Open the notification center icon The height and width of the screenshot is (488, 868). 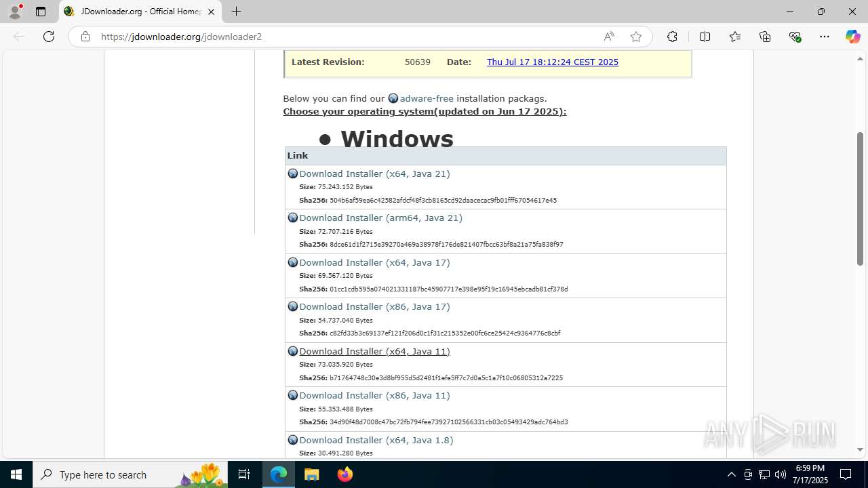(846, 474)
